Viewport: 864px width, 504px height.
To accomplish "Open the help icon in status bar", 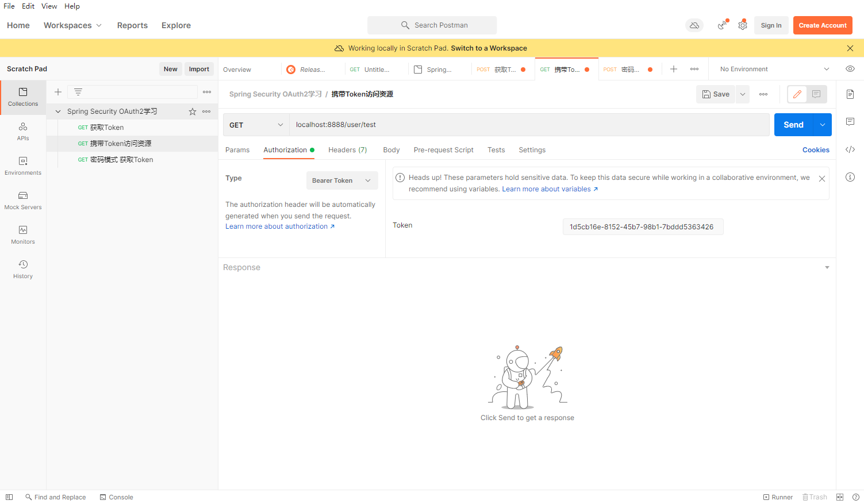I will pos(856,497).
